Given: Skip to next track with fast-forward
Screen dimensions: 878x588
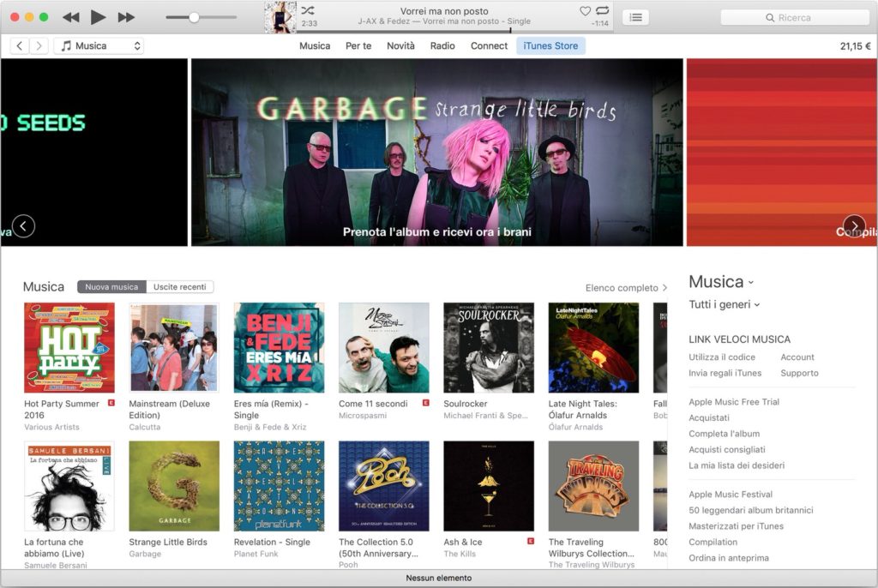Looking at the screenshot, I should 126,17.
